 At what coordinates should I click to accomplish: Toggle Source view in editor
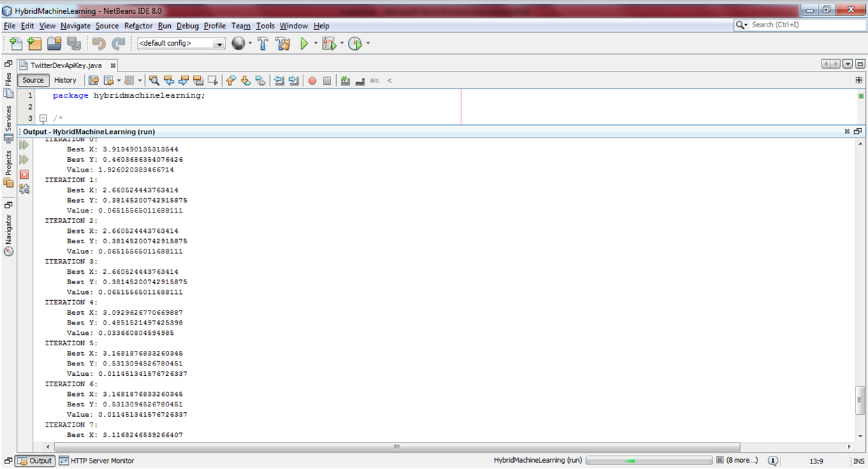click(33, 81)
